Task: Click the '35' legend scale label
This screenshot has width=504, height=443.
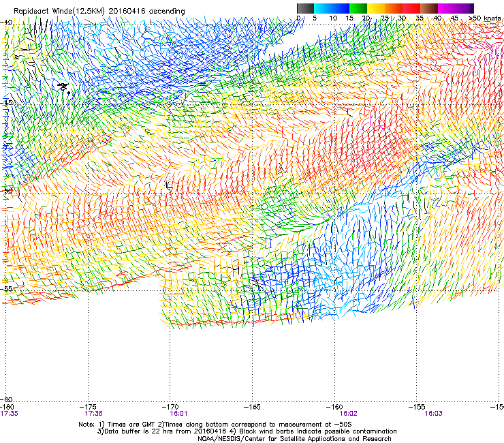Action: tap(420, 18)
